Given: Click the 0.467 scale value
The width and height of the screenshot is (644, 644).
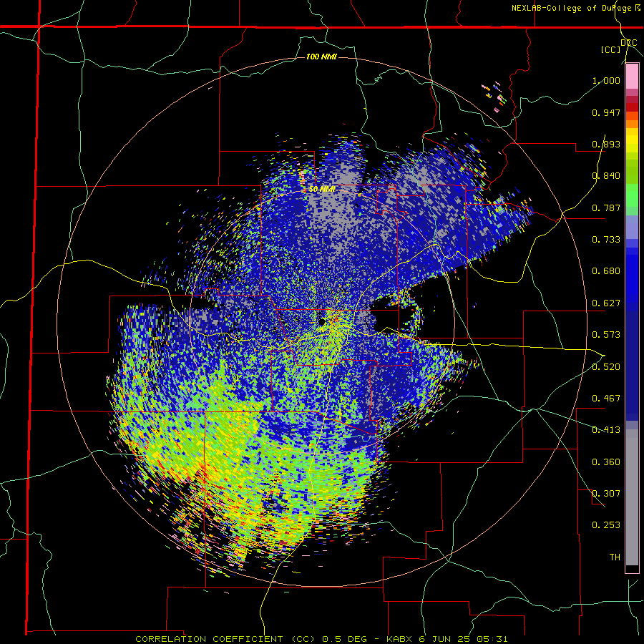Looking at the screenshot, I should [x=606, y=399].
